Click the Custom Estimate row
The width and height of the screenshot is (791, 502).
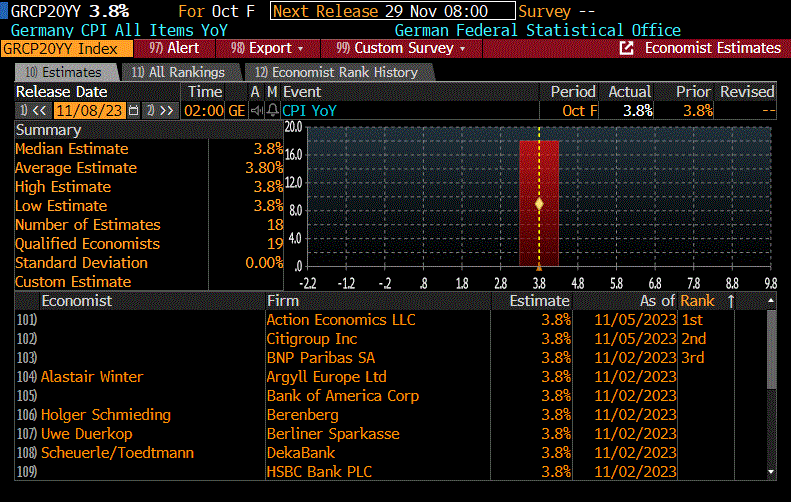pyautogui.click(x=148, y=282)
